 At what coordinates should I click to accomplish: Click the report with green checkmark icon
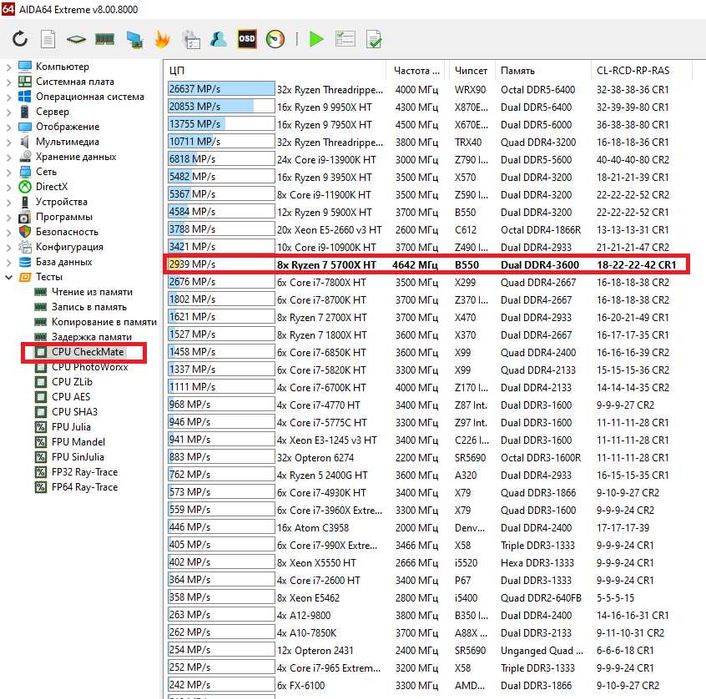tap(374, 39)
